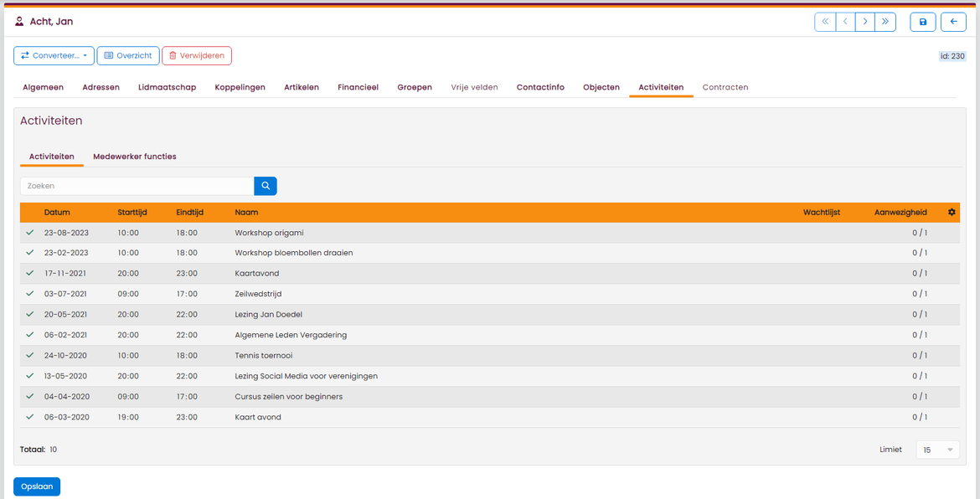This screenshot has width=980, height=499.
Task: Click the id: 230 label
Action: tap(952, 56)
